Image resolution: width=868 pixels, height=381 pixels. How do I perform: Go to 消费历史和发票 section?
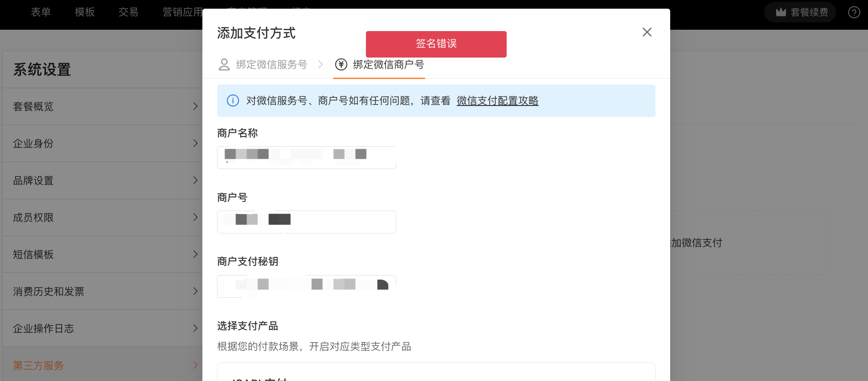[x=102, y=291]
